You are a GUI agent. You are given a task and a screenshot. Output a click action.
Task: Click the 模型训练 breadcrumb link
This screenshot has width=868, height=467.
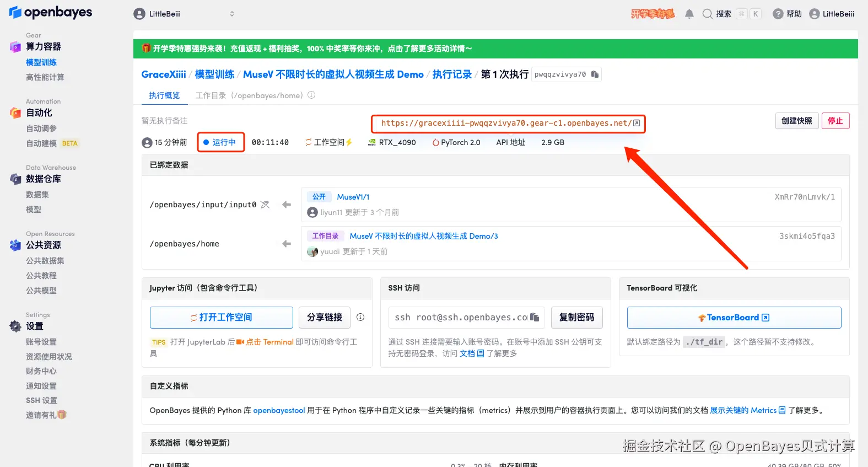click(x=214, y=74)
